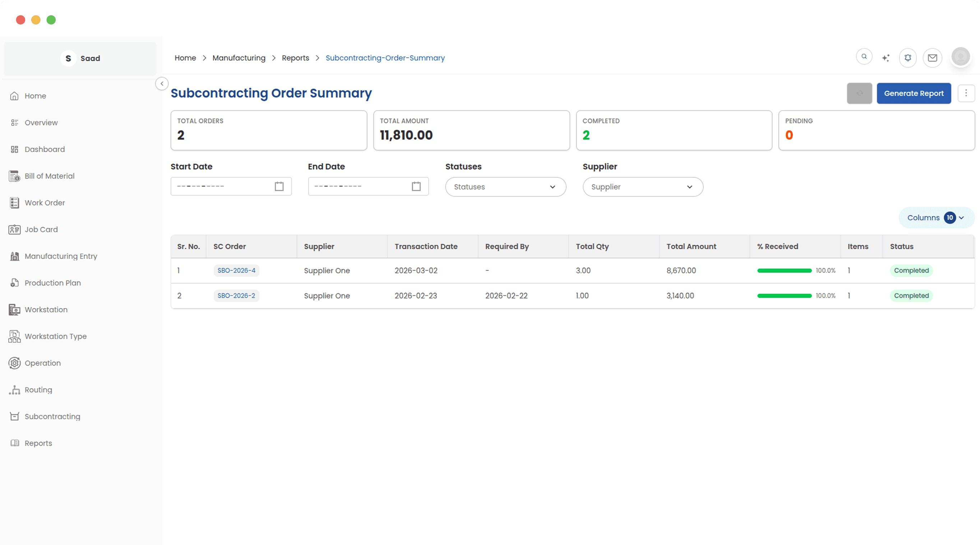Screen dimensions: 980x545
Task: Click the refresh icon next to Generate Report
Action: tap(859, 93)
